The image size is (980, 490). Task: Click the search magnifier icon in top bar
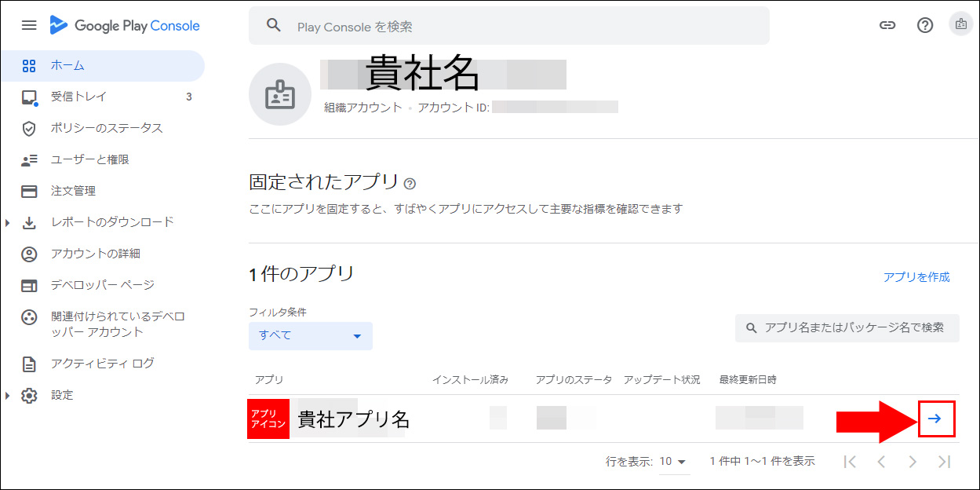[x=273, y=25]
